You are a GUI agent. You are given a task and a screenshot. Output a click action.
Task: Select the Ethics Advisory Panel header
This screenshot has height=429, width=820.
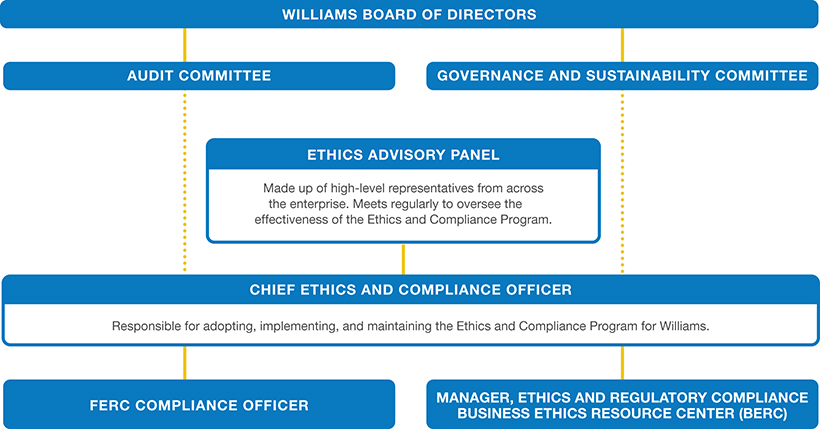403,155
